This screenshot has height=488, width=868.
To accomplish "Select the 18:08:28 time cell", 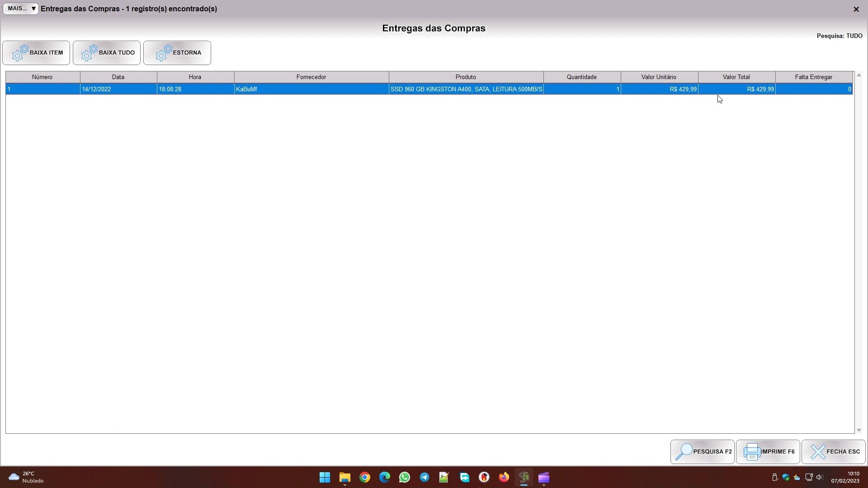I will (x=195, y=89).
